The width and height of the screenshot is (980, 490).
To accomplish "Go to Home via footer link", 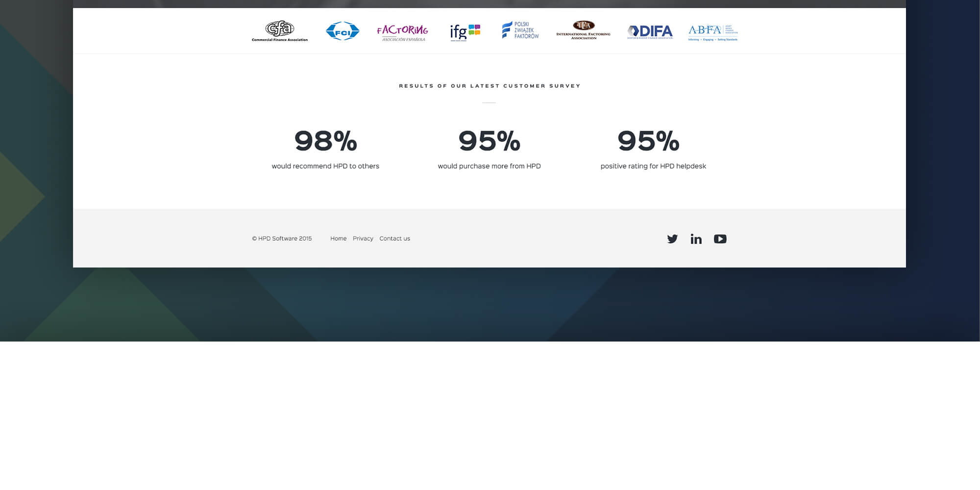I will coord(338,239).
